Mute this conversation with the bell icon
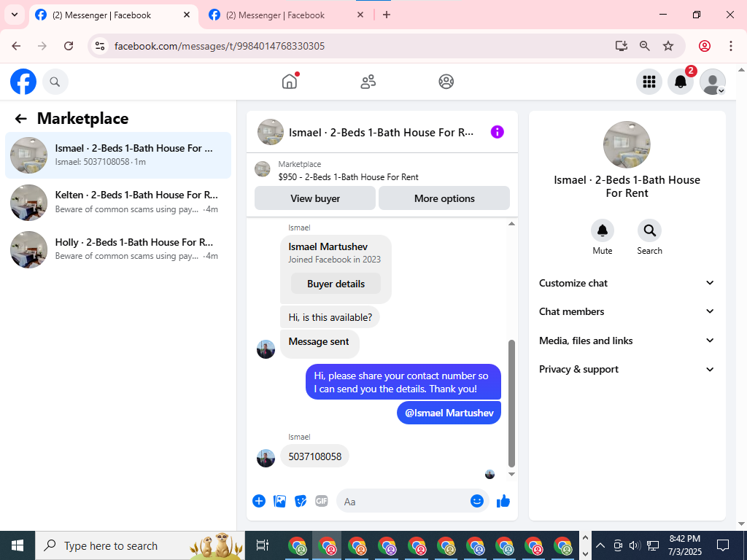The width and height of the screenshot is (747, 560). coord(602,231)
